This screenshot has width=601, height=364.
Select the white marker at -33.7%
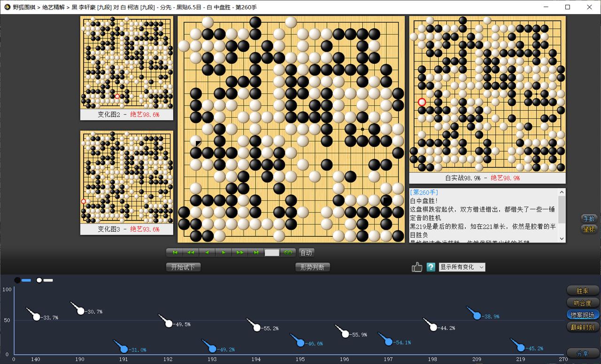[x=36, y=317]
